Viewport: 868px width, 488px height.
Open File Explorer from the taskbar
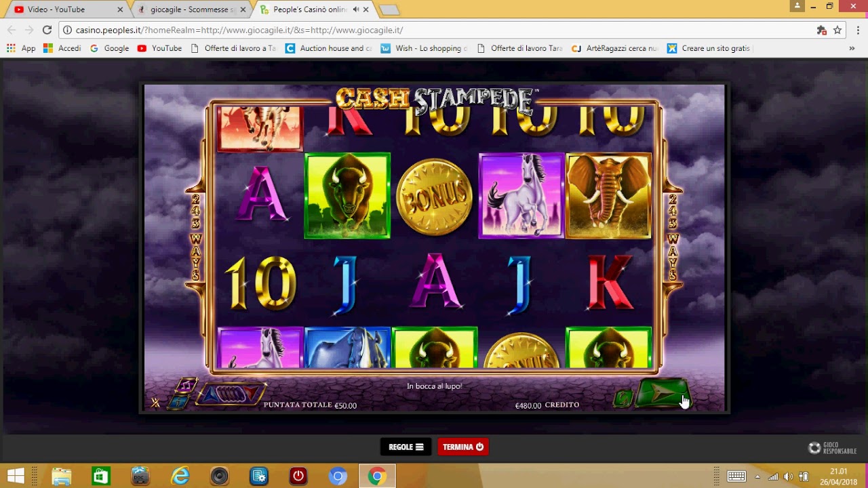62,476
